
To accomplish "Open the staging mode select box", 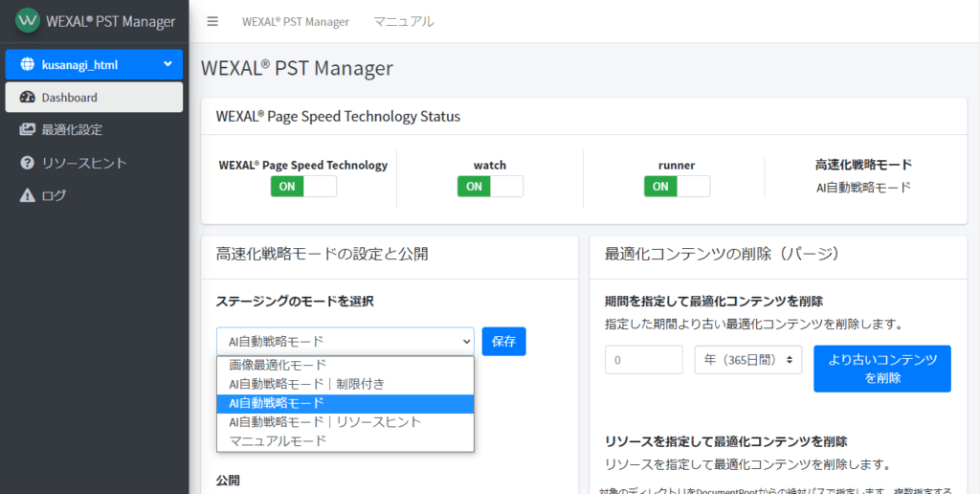I will pos(345,342).
